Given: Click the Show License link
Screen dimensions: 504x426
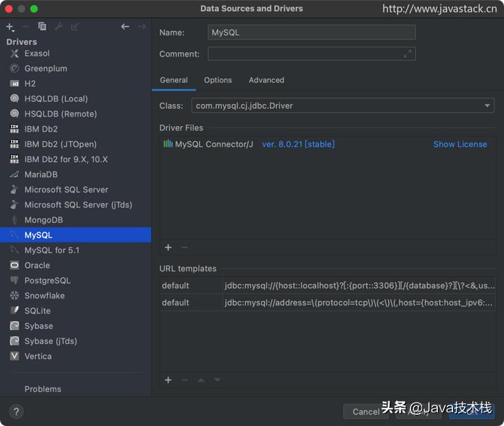Looking at the screenshot, I should pyautogui.click(x=460, y=144).
